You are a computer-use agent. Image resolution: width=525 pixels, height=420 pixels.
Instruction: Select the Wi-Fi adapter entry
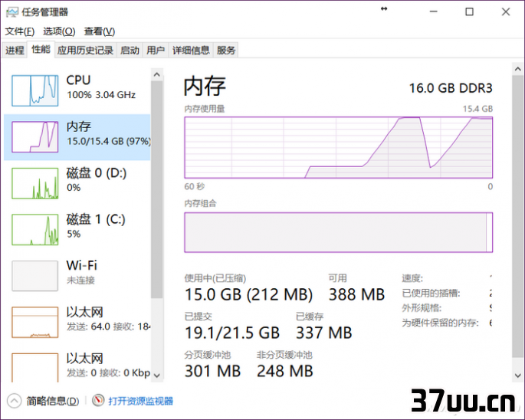point(77,276)
